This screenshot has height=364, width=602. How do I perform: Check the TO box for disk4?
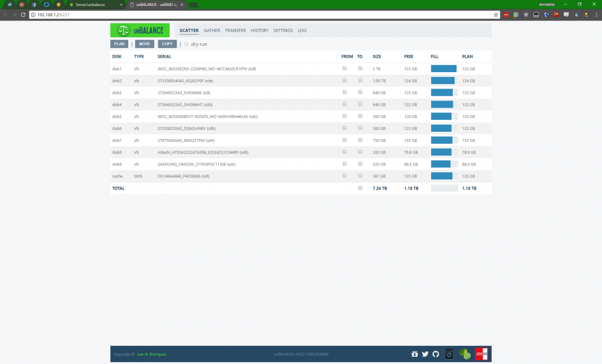click(x=360, y=104)
